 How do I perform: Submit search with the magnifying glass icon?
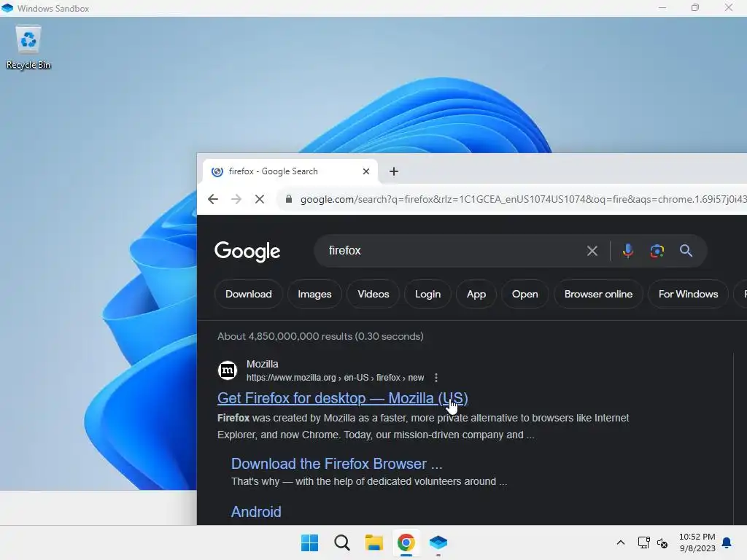tap(686, 251)
